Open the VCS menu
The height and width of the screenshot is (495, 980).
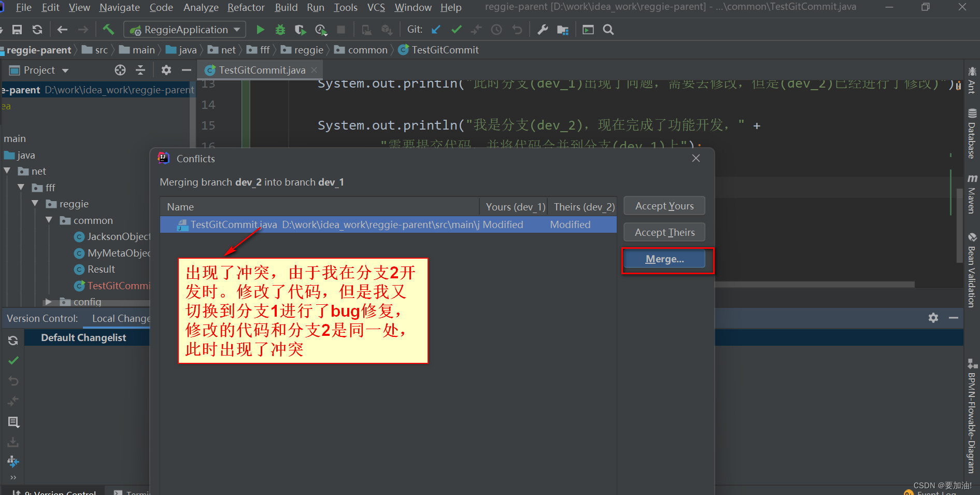click(376, 7)
